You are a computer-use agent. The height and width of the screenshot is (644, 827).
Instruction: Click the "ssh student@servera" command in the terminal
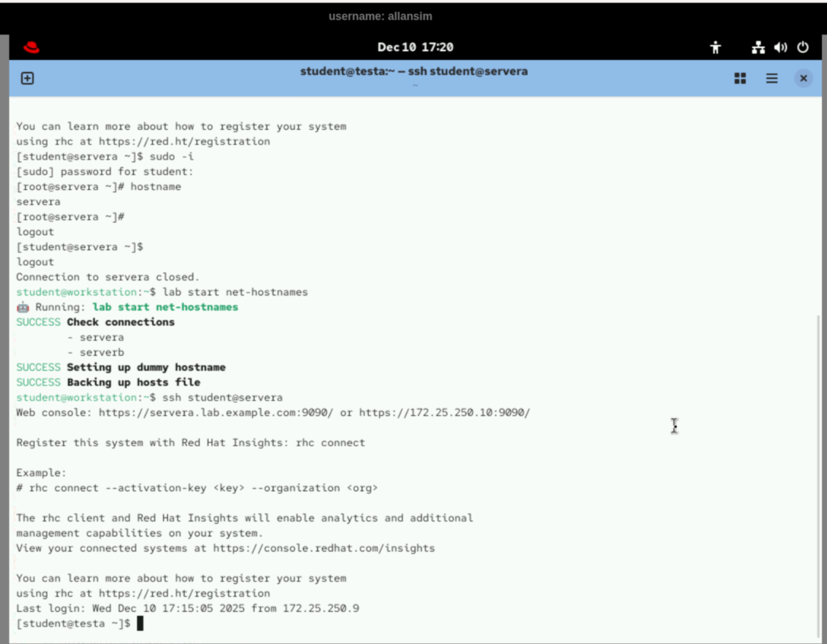[222, 398]
